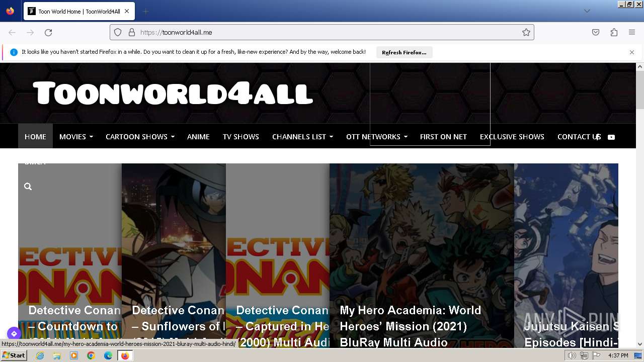The image size is (644, 362).
Task: Expand the list all tabs chevron
Action: [587, 11]
